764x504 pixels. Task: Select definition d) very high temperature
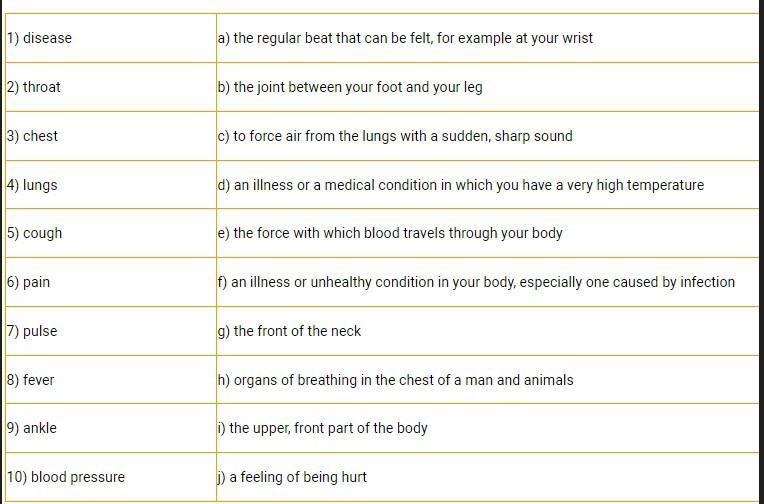[x=461, y=185]
